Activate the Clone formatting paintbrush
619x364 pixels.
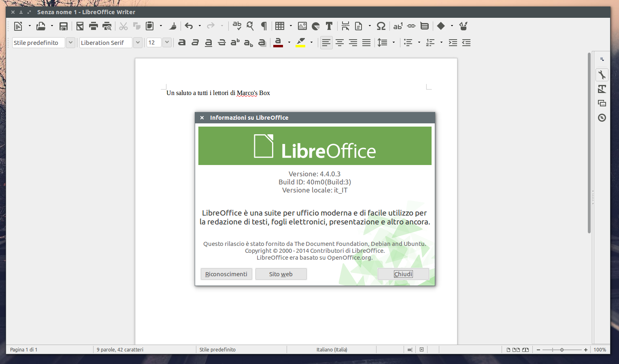click(173, 26)
